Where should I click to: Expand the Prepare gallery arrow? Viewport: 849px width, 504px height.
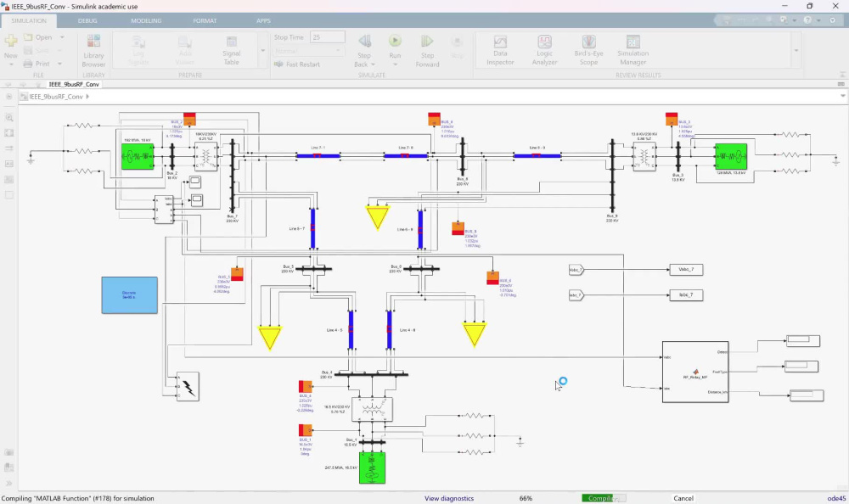[x=262, y=51]
